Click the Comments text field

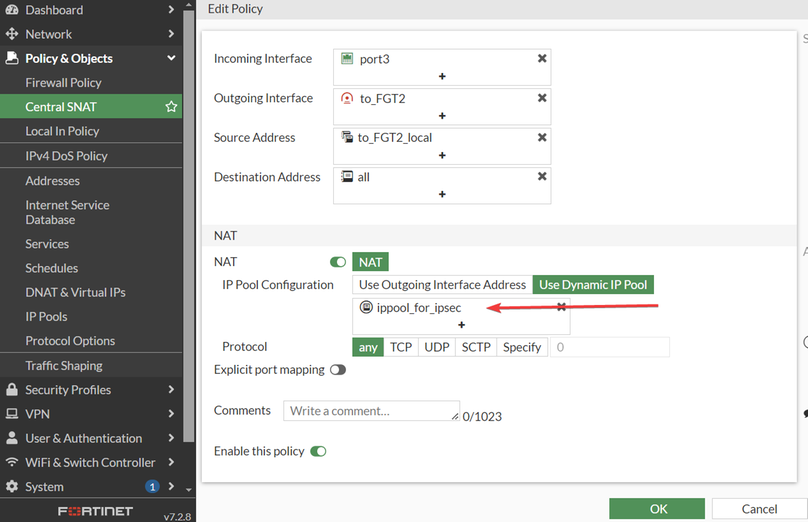click(371, 411)
